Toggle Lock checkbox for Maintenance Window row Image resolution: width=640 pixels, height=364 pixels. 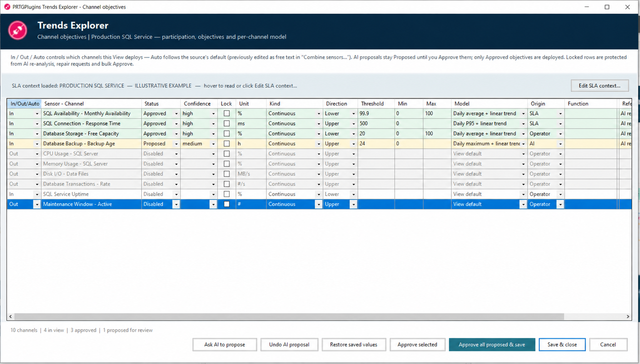click(x=227, y=204)
